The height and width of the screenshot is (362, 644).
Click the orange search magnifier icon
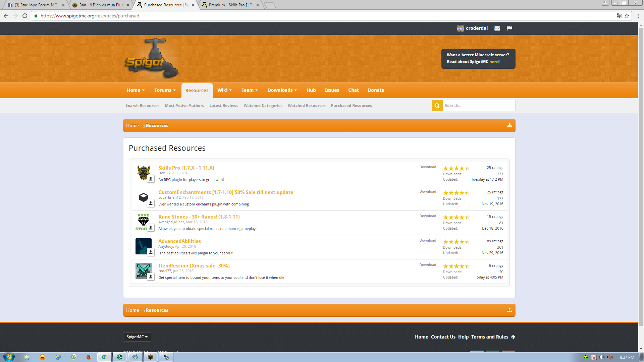(437, 106)
